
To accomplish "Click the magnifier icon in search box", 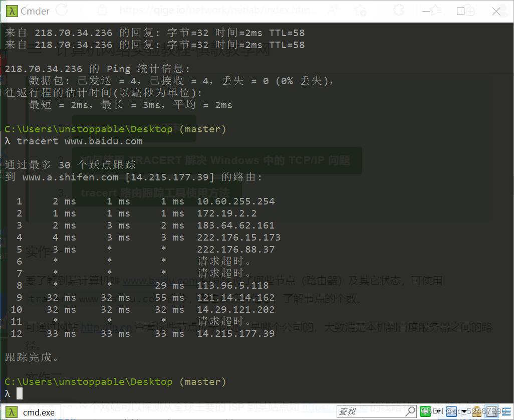I will (x=410, y=411).
